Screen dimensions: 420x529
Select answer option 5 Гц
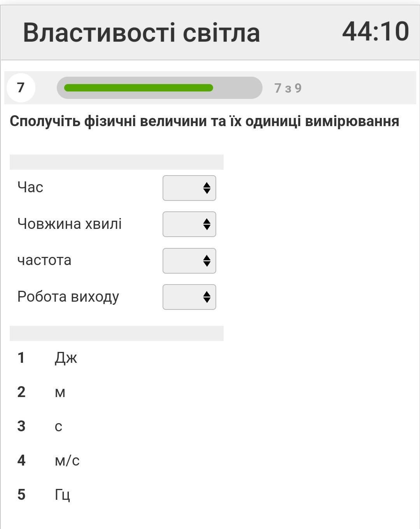(62, 495)
